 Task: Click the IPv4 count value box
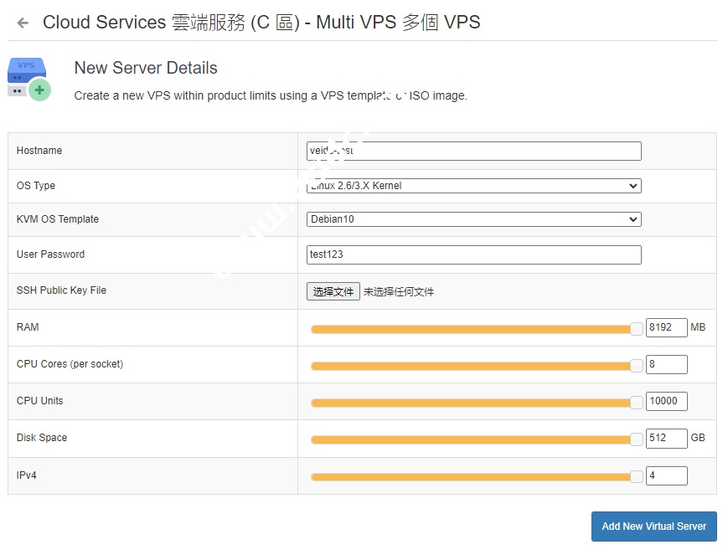point(666,475)
